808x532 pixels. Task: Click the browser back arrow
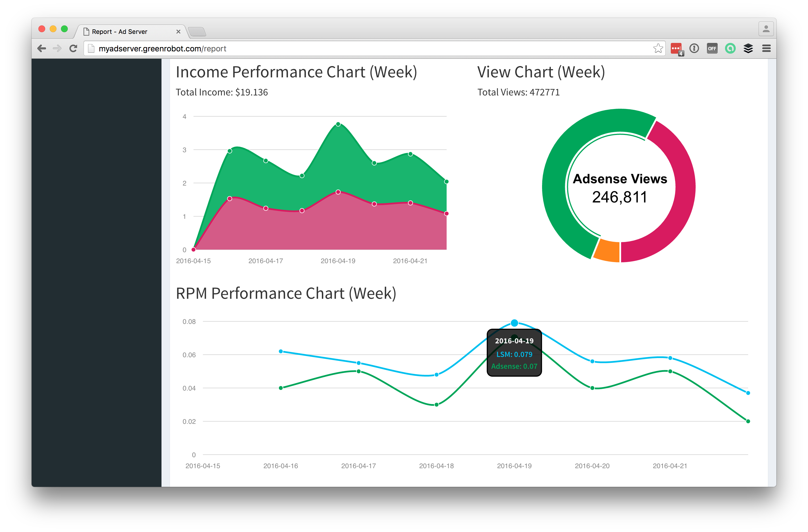click(42, 49)
